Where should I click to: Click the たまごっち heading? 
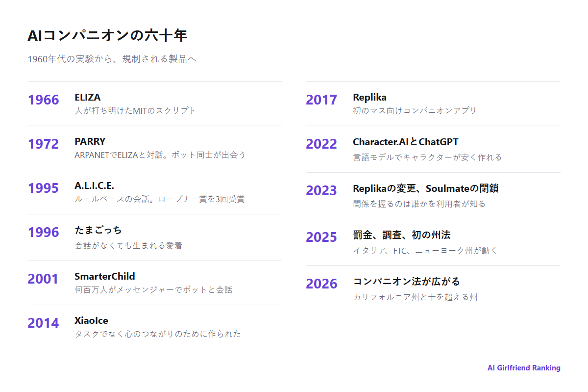point(98,230)
